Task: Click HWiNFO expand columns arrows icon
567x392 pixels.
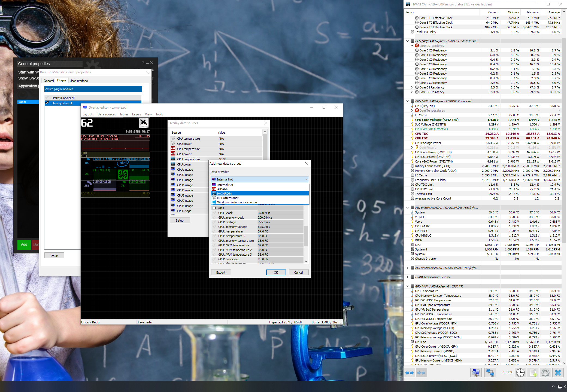Action: click(409, 373)
